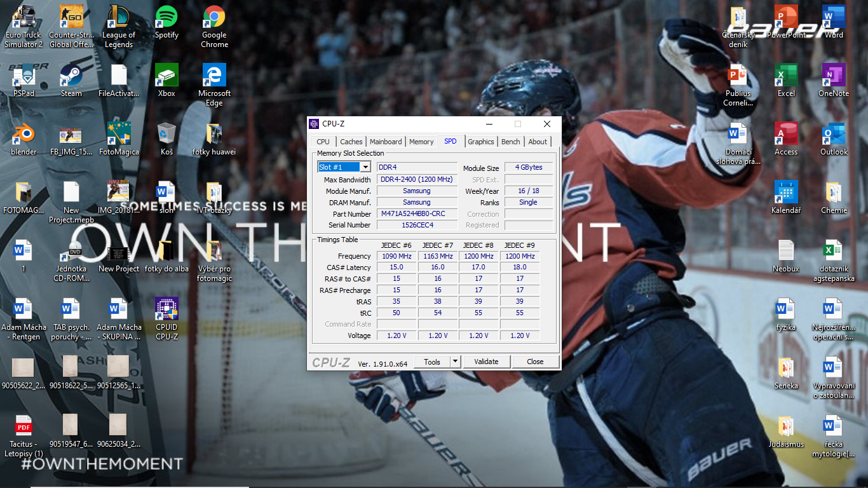Screen dimensions: 868x488
Task: Switch to the Mainboard tab
Action: coord(386,142)
